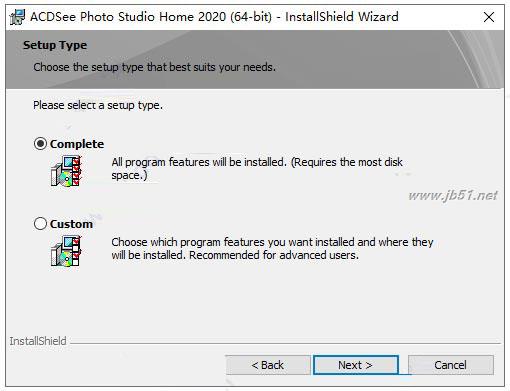Go Back to the previous step
This screenshot has height=391, width=510.
[x=268, y=365]
